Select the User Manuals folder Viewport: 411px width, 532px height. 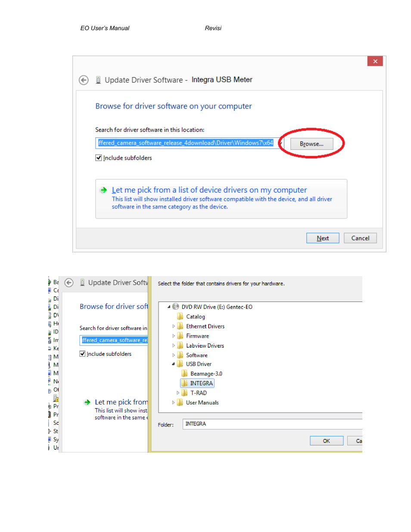202,403
